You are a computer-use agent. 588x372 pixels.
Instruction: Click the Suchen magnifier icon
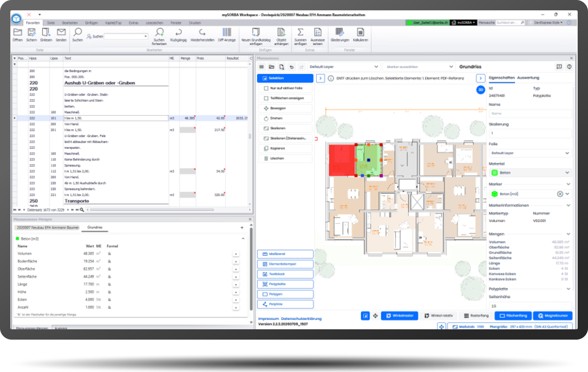pos(78,32)
